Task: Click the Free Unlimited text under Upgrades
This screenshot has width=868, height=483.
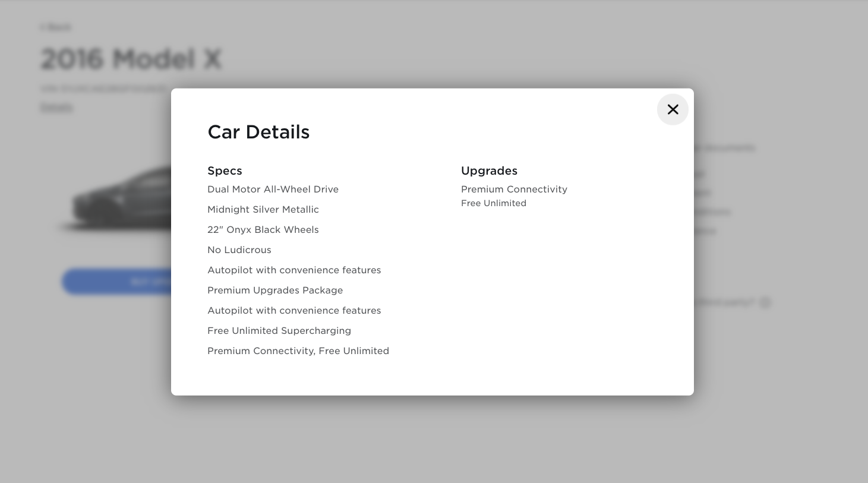Action: pos(494,203)
